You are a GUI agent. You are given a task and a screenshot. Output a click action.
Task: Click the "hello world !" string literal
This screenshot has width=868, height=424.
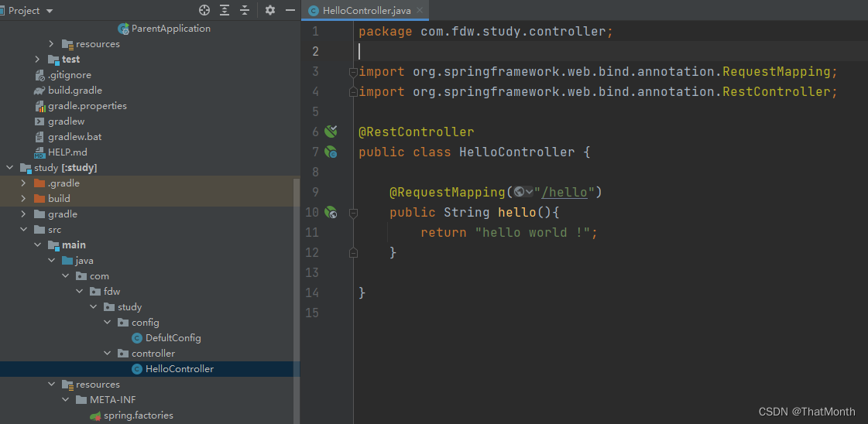coord(533,233)
